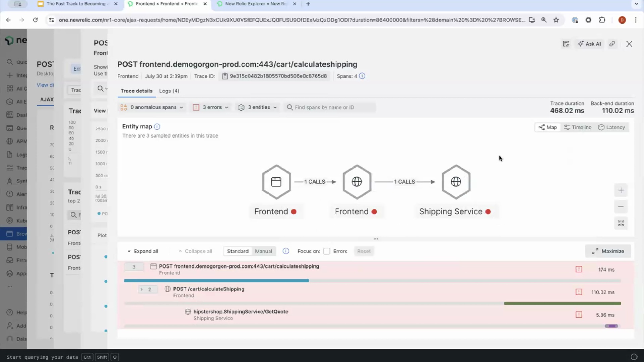Viewport: 644px width, 362px height.
Task: Click the Reset button for filters
Action: point(364,251)
